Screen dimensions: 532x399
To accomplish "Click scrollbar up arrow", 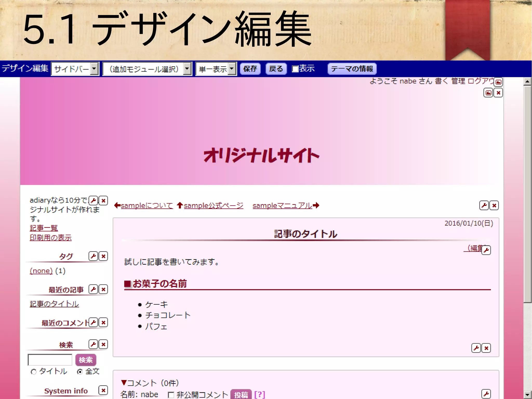I will click(527, 81).
